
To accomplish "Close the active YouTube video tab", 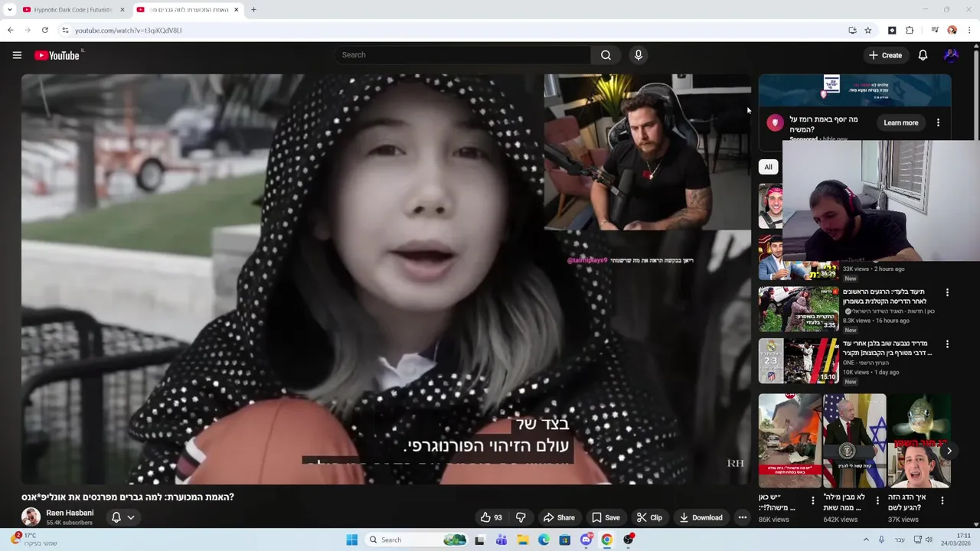I will (236, 10).
